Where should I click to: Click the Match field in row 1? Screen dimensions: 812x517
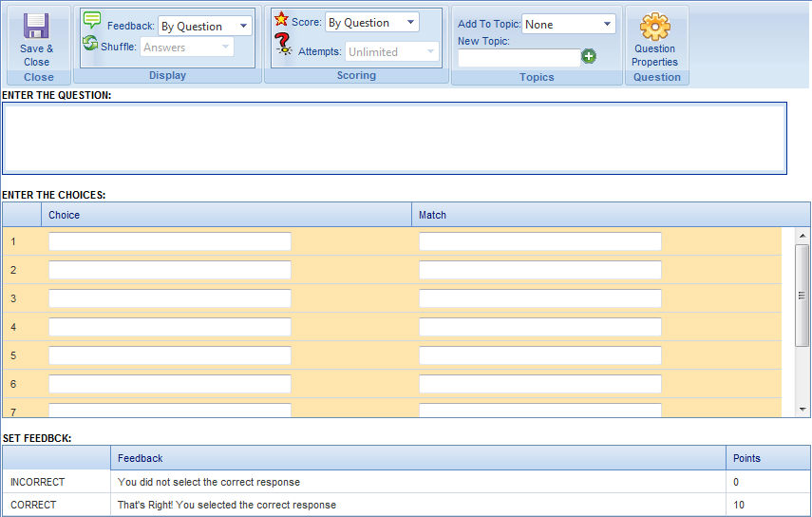point(540,241)
